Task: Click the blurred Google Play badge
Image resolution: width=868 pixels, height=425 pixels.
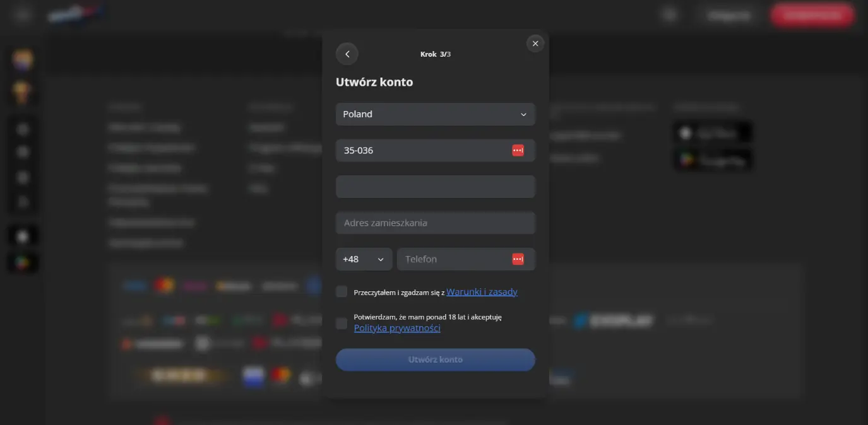Action: pyautogui.click(x=712, y=160)
